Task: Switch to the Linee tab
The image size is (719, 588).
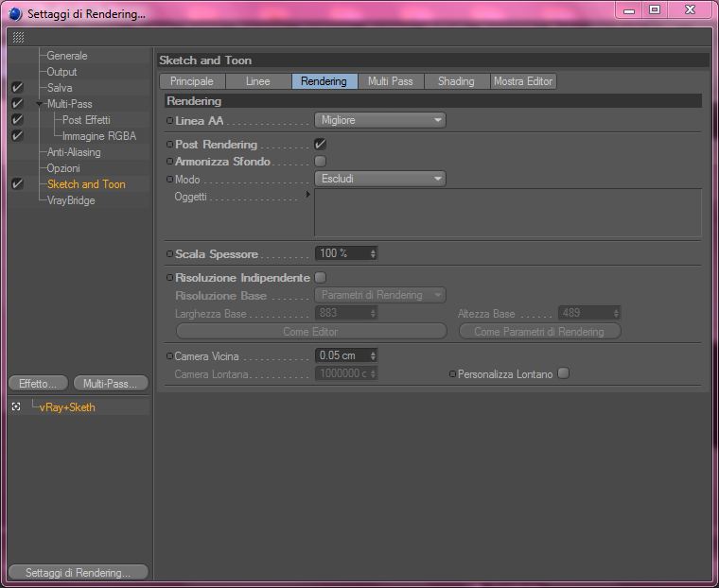Action: [x=258, y=81]
